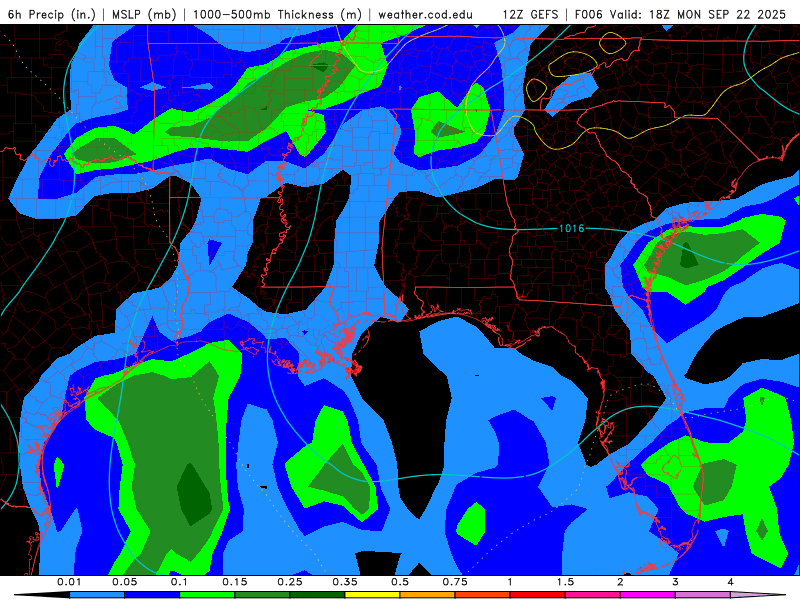Pick the royal blue legend swatch
The image size is (800, 600).
152,595
